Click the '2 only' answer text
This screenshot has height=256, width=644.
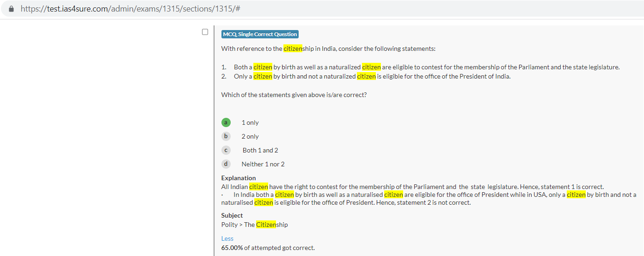[250, 136]
